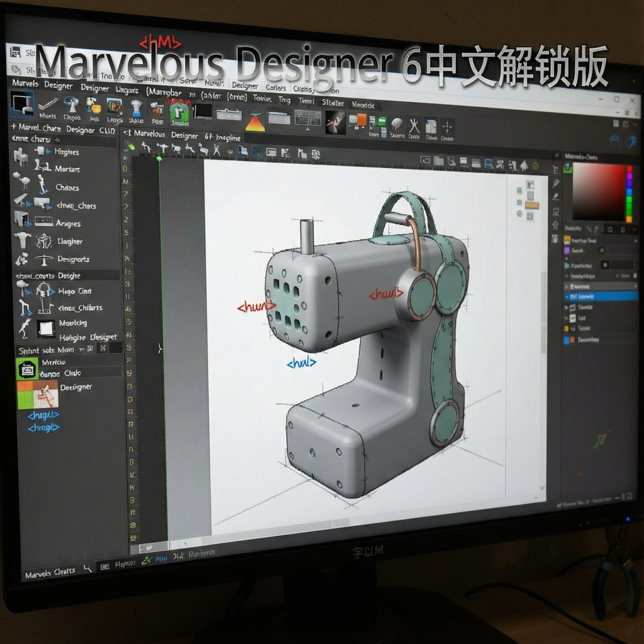Expand the Lat layer triangle
This screenshot has height=644, width=644.
tap(567, 318)
